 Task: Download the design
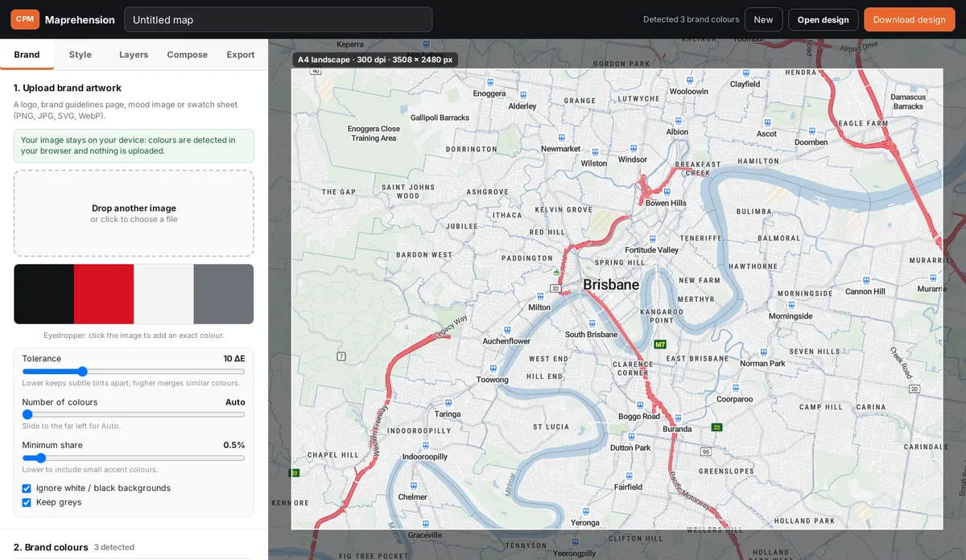[909, 19]
